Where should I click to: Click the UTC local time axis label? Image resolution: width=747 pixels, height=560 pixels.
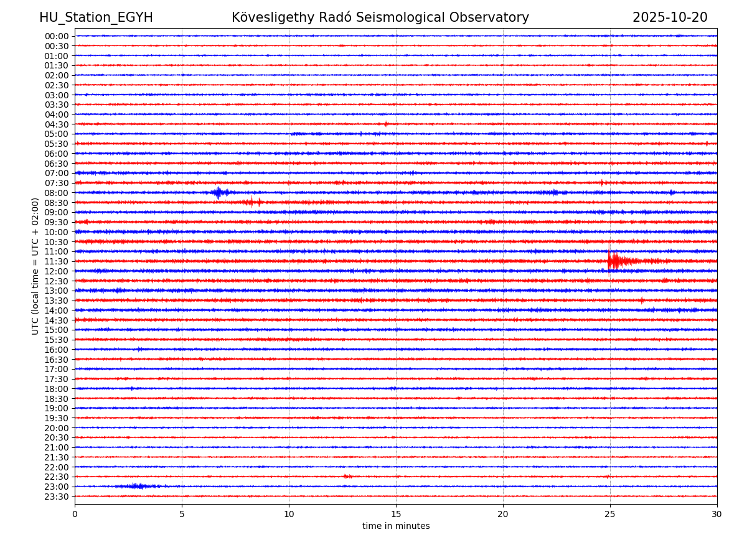click(35, 266)
